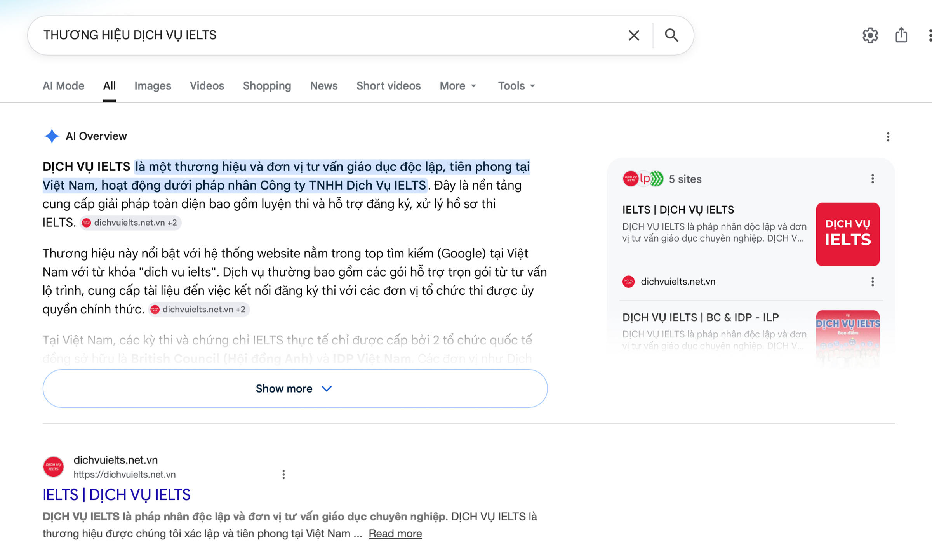Open the IELTS | DỊCH VỤ IELTS source card title

[678, 210]
